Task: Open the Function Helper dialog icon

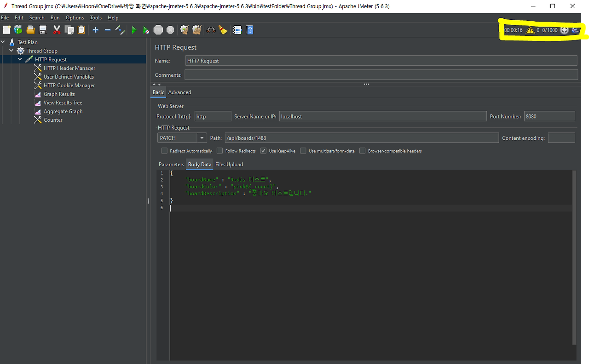Action: (237, 30)
